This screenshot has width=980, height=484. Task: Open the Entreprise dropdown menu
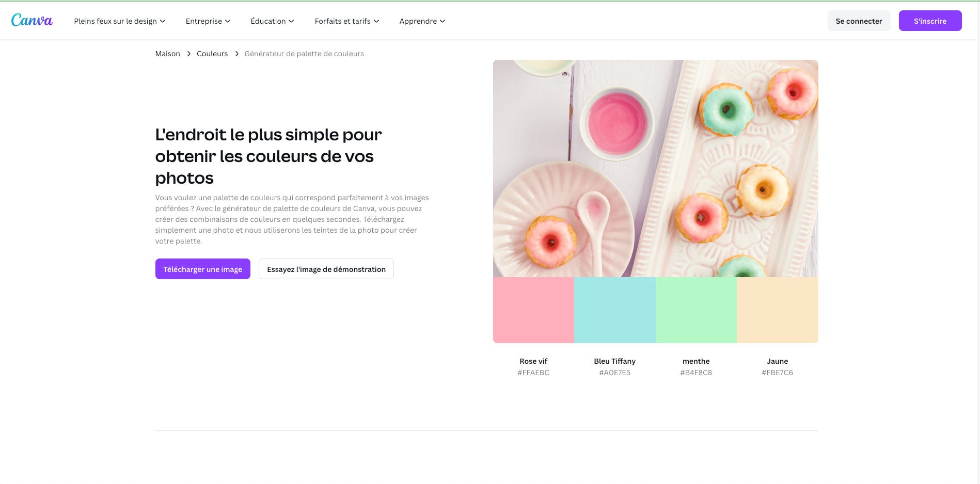(208, 21)
